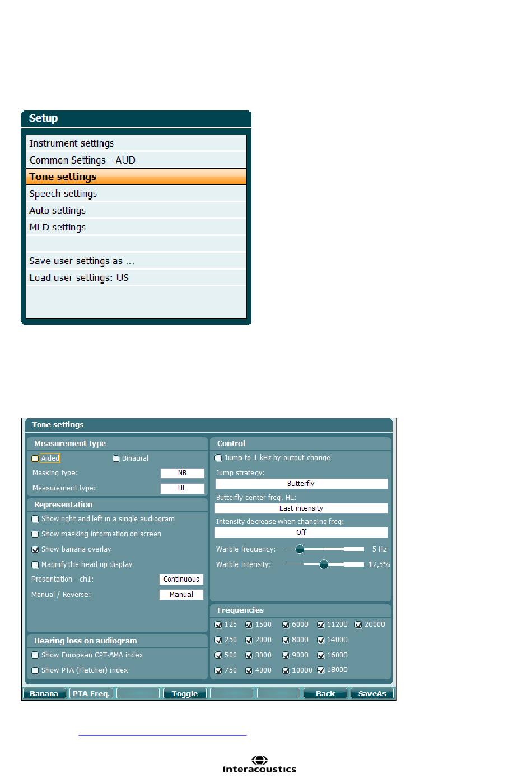Image resolution: width=532 pixels, height=783 pixels.
Task: Open the highlighted Tone settings entry
Action: click(x=136, y=177)
